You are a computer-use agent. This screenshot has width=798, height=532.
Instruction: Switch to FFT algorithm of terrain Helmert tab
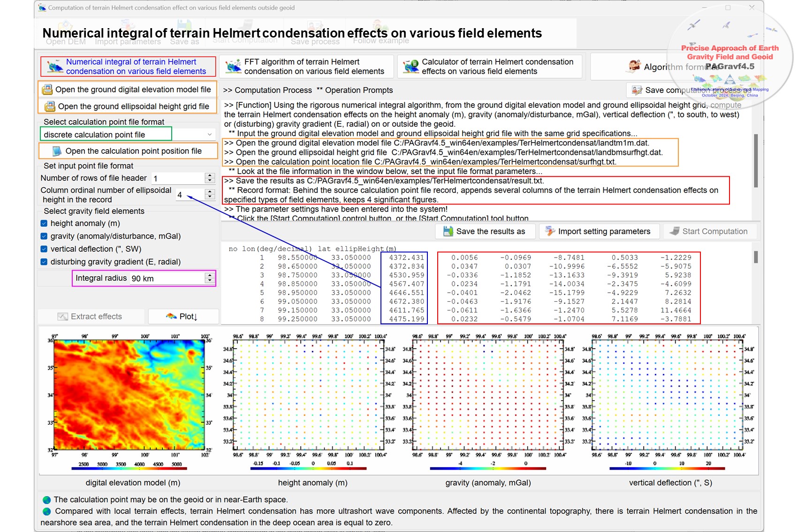tap(306, 67)
